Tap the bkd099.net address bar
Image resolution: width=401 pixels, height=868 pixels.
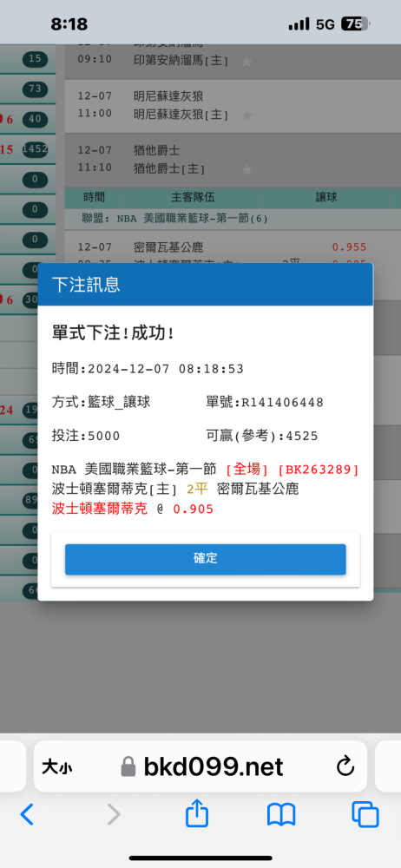tap(201, 766)
